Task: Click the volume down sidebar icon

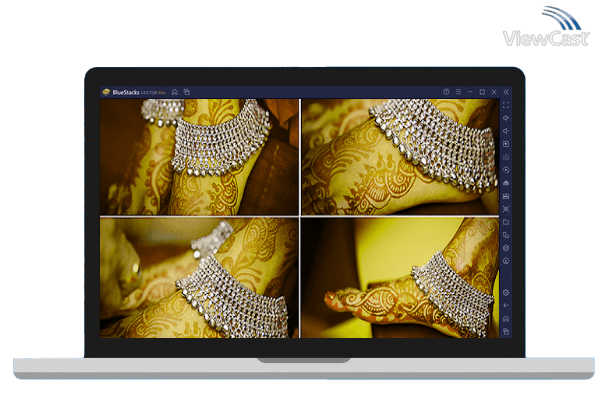Action: coord(506,131)
